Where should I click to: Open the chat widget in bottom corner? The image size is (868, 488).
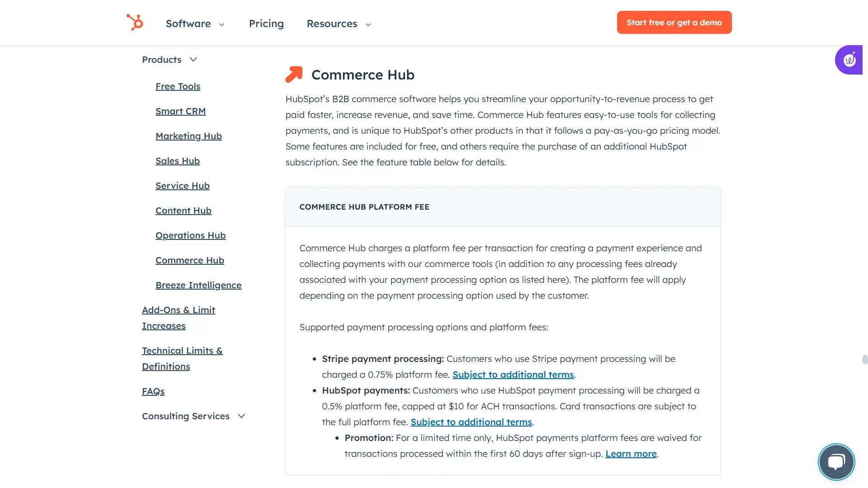click(x=836, y=462)
